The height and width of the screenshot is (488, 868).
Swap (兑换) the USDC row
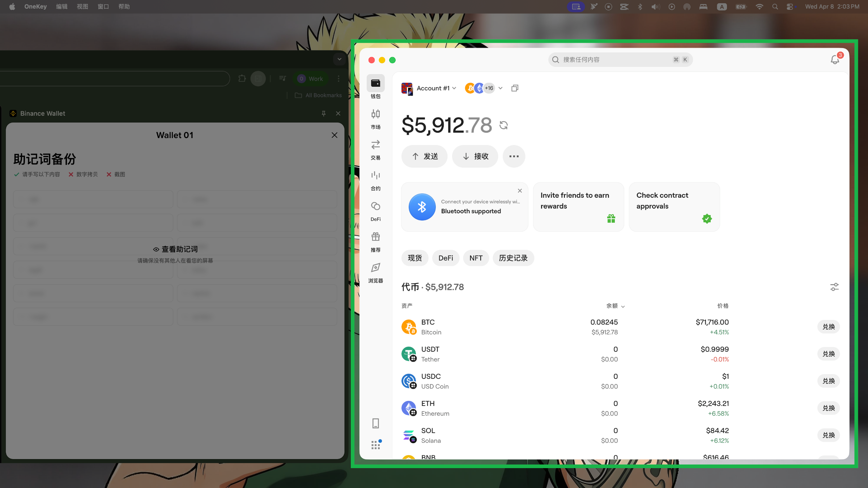coord(829,381)
